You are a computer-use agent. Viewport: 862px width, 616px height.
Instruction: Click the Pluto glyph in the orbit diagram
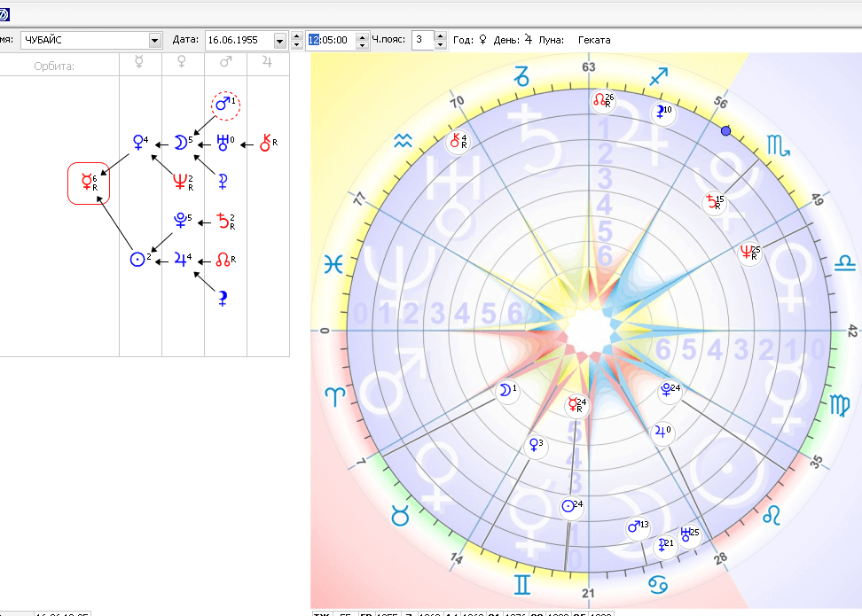click(x=182, y=221)
